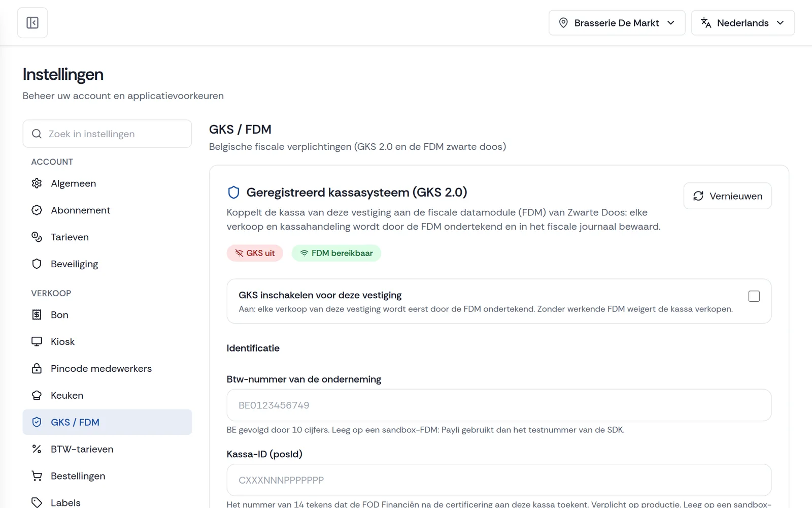This screenshot has width=812, height=508.
Task: Click the Identificatie section heading
Action: [x=253, y=348]
